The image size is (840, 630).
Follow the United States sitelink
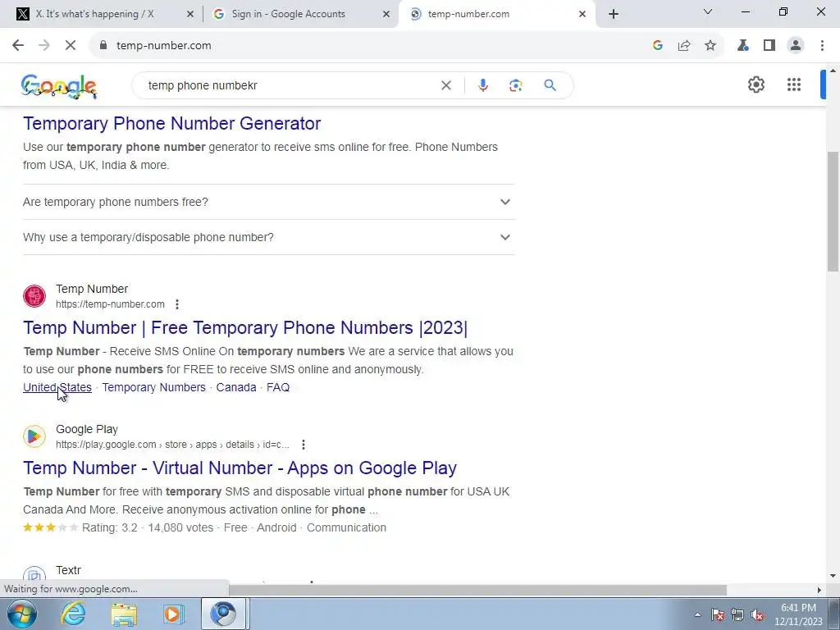coord(57,387)
